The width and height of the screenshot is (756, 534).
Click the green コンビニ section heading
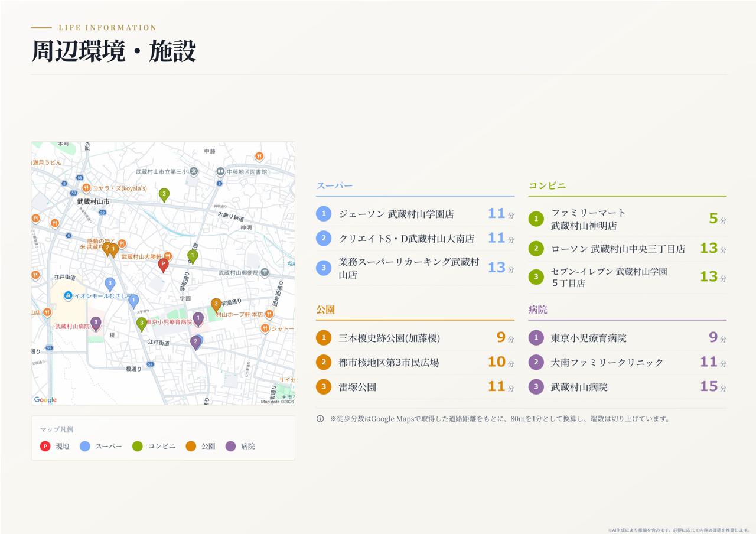(x=547, y=185)
